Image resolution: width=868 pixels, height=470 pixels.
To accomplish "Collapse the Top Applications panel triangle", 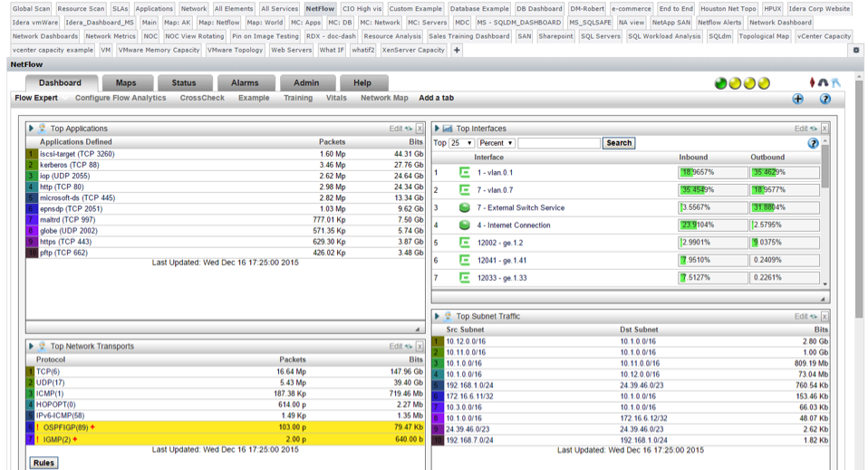I will click(x=31, y=129).
